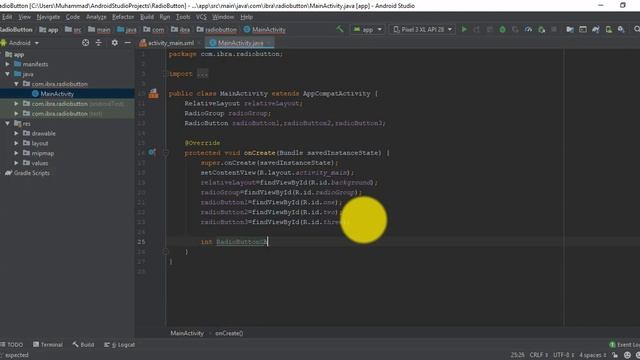
Task: Change CRLF line separator in status bar
Action: pyautogui.click(x=539, y=355)
